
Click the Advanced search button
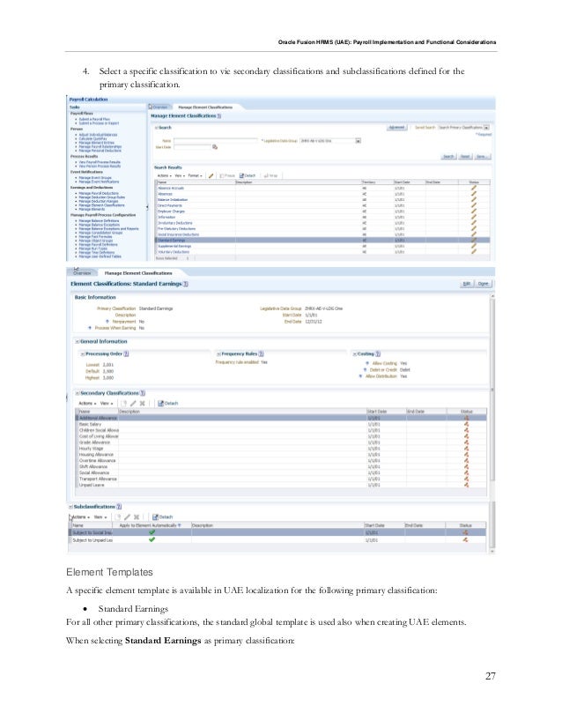pos(396,127)
